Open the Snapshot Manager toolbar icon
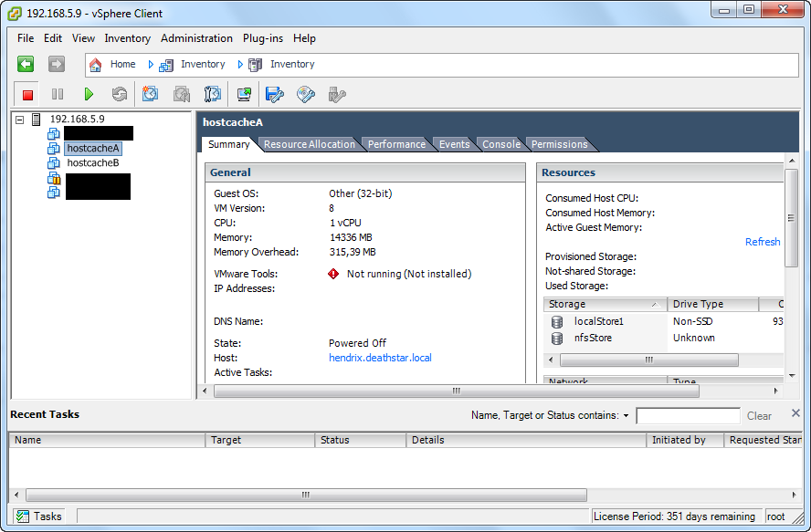 pos(212,94)
